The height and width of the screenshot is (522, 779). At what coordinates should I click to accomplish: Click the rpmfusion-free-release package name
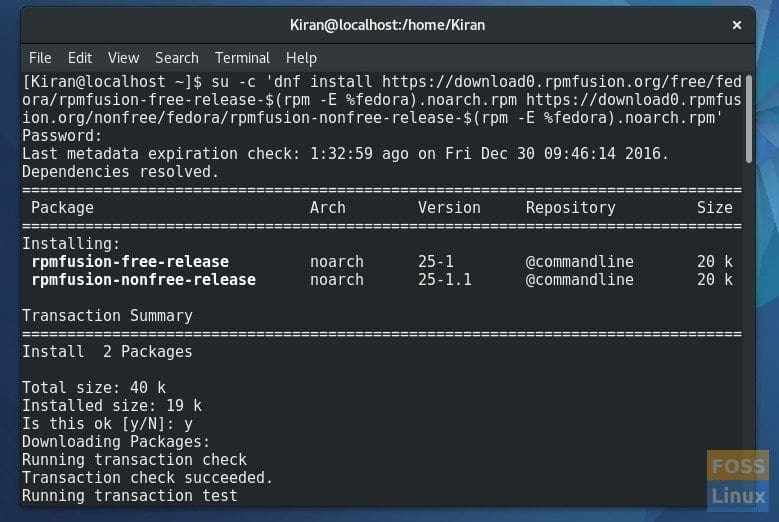tap(130, 262)
